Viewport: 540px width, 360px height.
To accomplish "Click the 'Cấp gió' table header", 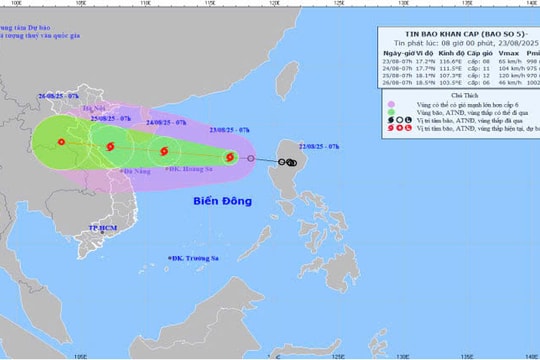I will click(480, 53).
